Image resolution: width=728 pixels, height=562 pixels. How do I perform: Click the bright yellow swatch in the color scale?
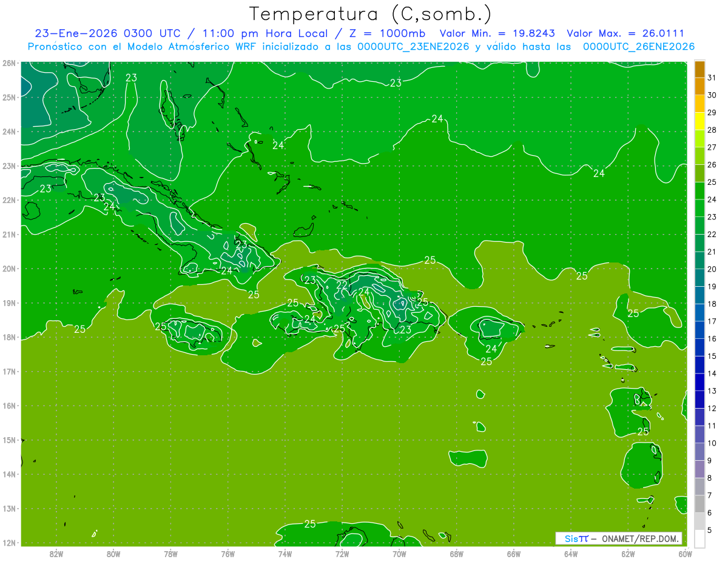[x=699, y=121]
